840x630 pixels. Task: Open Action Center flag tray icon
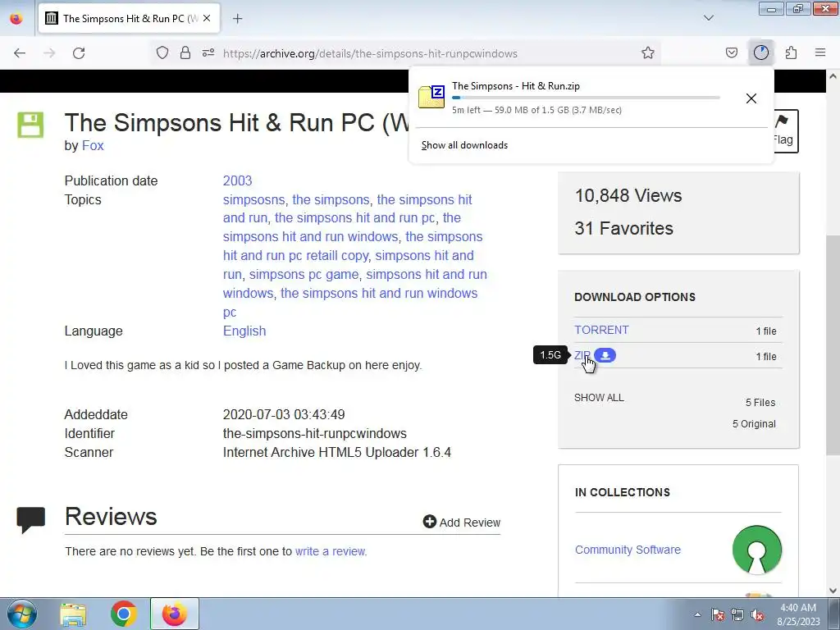pyautogui.click(x=718, y=614)
